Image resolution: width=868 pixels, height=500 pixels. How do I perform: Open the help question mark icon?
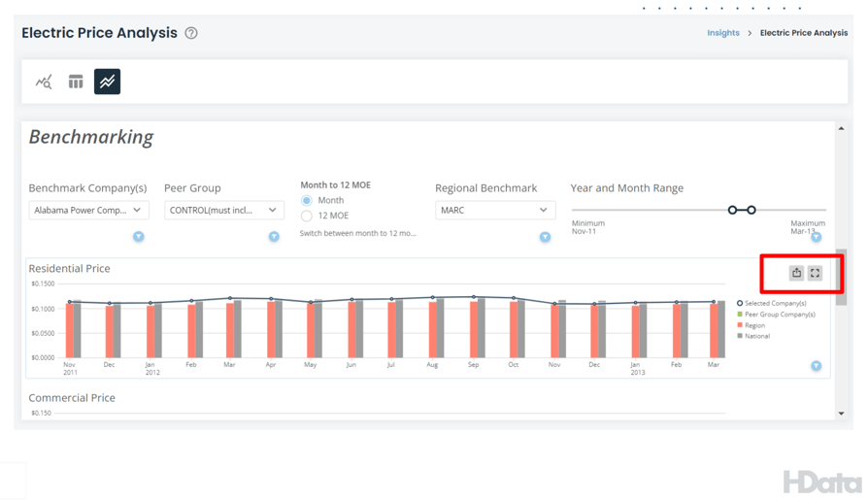(191, 33)
